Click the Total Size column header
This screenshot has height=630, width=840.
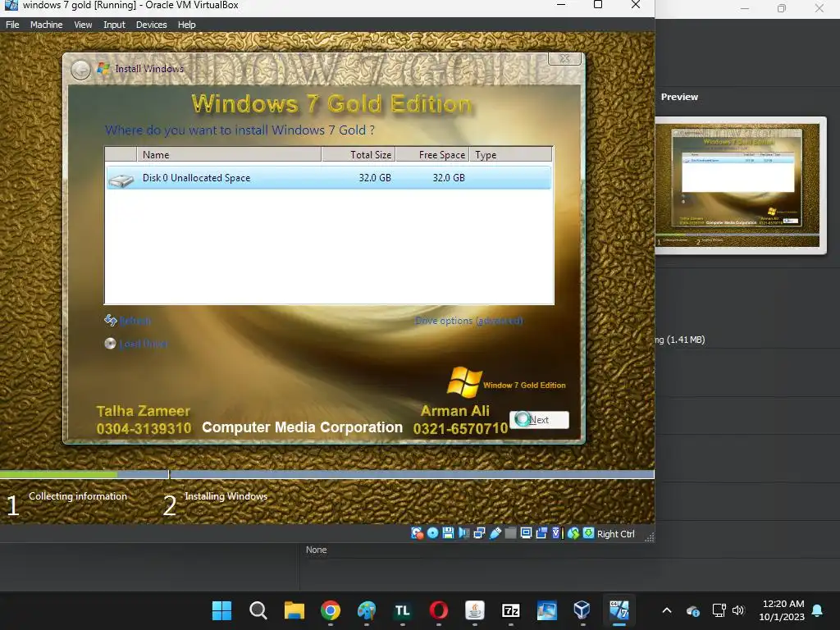point(358,154)
